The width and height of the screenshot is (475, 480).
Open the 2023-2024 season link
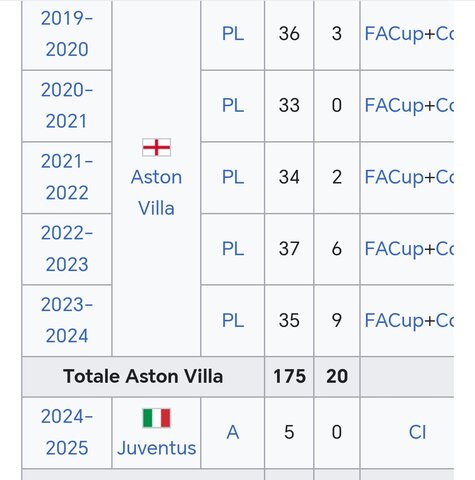[x=67, y=320]
